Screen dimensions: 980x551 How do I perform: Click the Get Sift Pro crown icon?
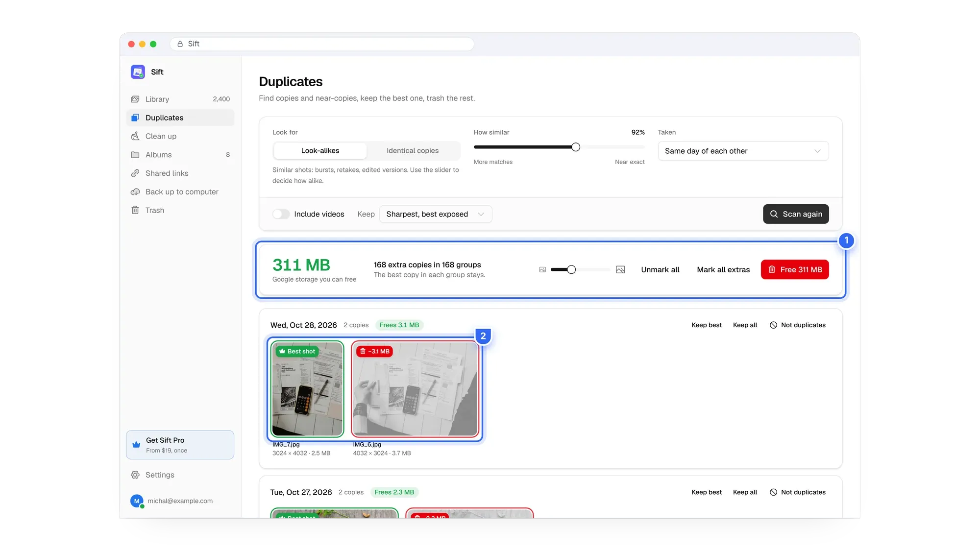click(136, 445)
